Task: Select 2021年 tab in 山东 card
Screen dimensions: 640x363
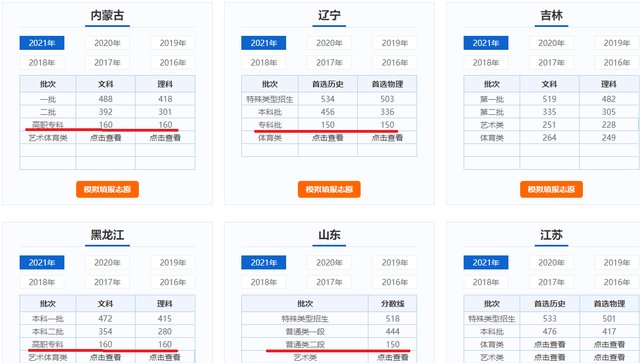Action: click(x=264, y=263)
